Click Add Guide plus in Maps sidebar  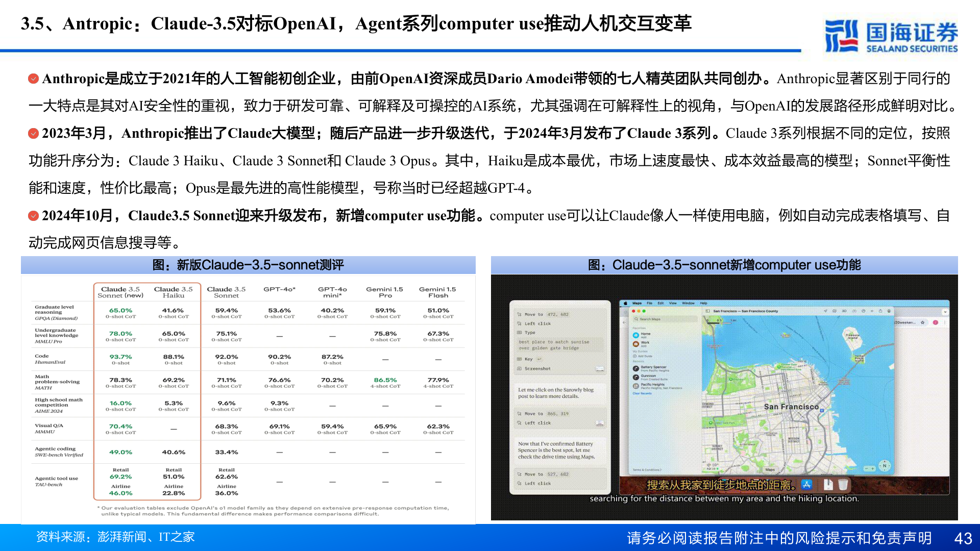[x=634, y=356]
